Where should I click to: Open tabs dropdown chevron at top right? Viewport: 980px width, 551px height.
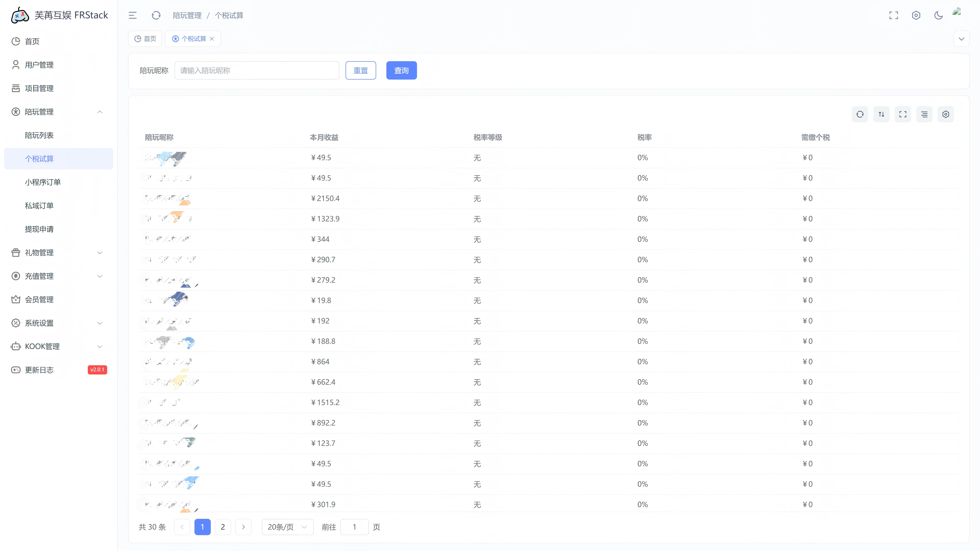point(961,39)
